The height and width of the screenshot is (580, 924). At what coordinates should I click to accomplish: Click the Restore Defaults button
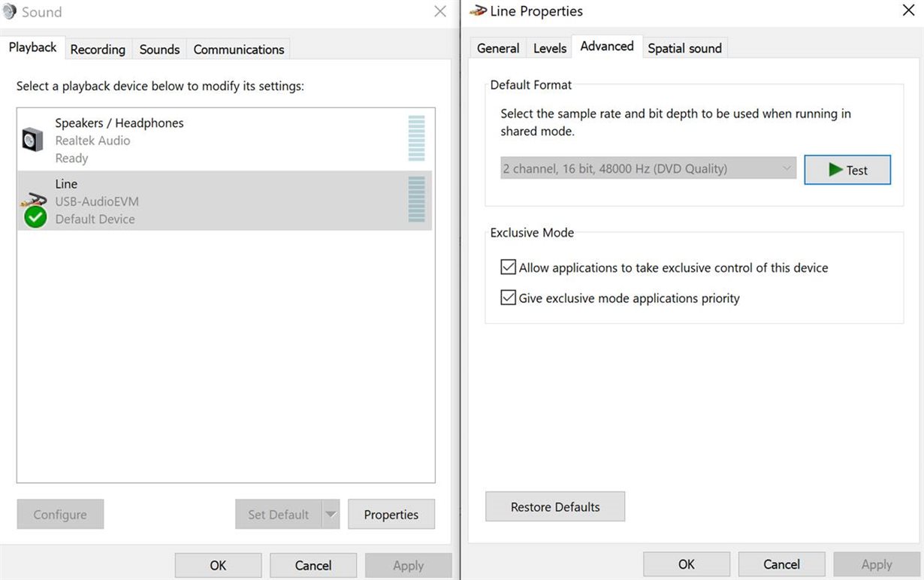tap(555, 507)
